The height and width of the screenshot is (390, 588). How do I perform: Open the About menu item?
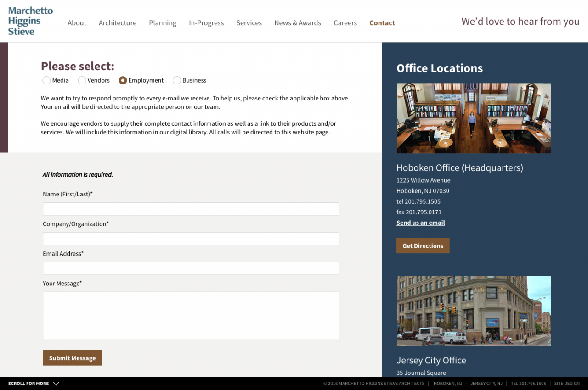pyautogui.click(x=77, y=23)
